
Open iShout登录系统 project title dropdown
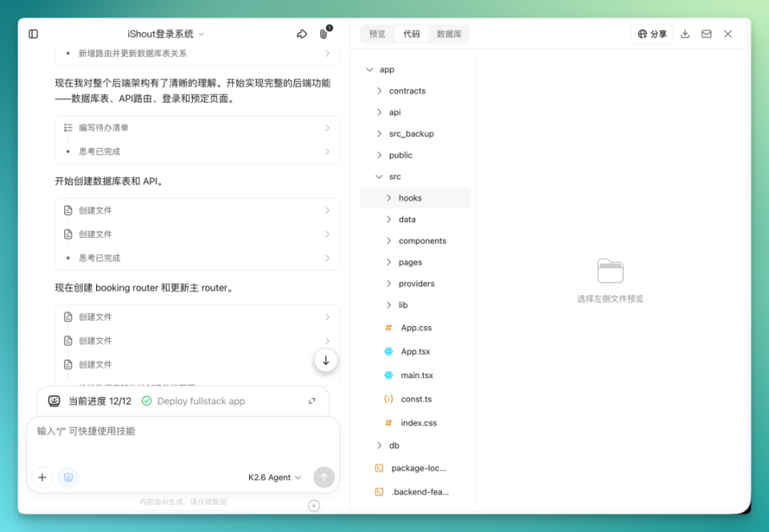pos(166,34)
